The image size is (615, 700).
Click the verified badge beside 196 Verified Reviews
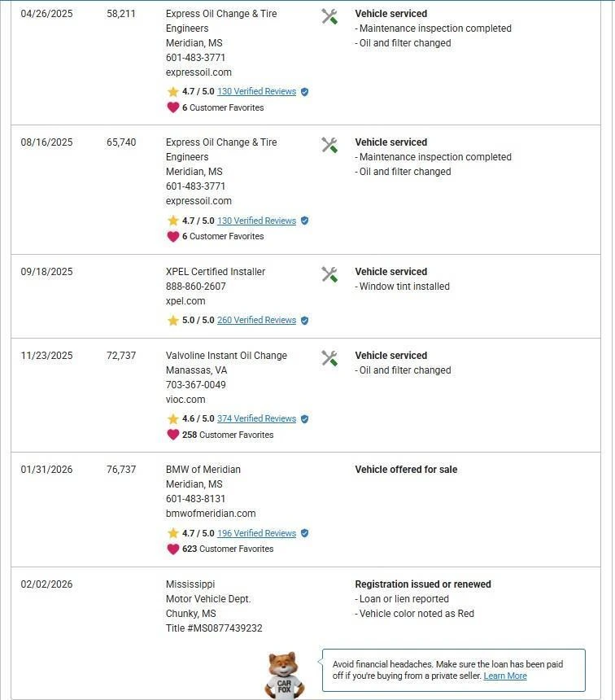click(304, 534)
